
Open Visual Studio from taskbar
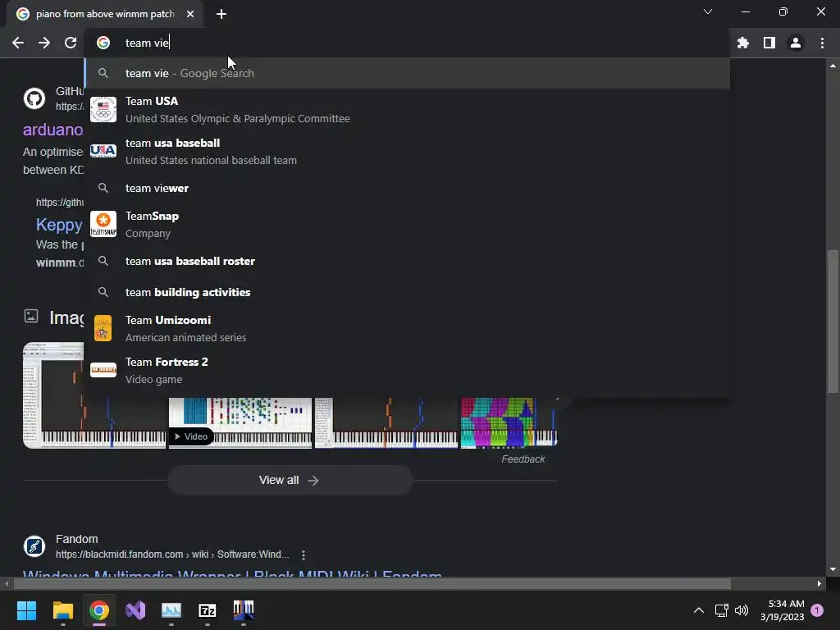coord(135,610)
